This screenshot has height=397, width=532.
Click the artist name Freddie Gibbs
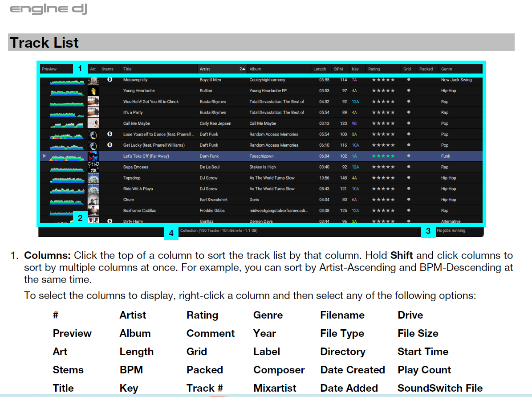(212, 211)
